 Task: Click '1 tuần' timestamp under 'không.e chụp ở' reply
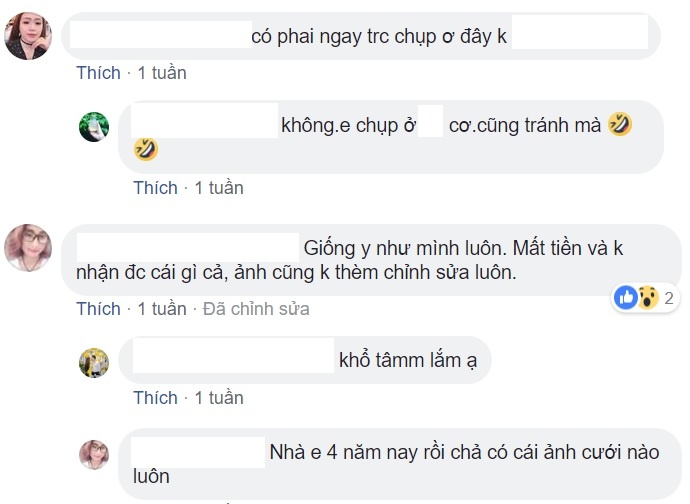coord(219,188)
